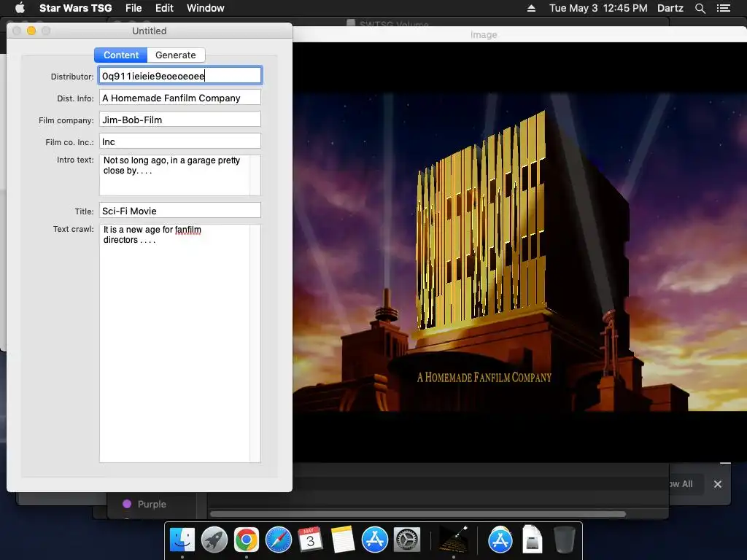Open the Apple menu
The image size is (747, 560).
[x=20, y=8]
